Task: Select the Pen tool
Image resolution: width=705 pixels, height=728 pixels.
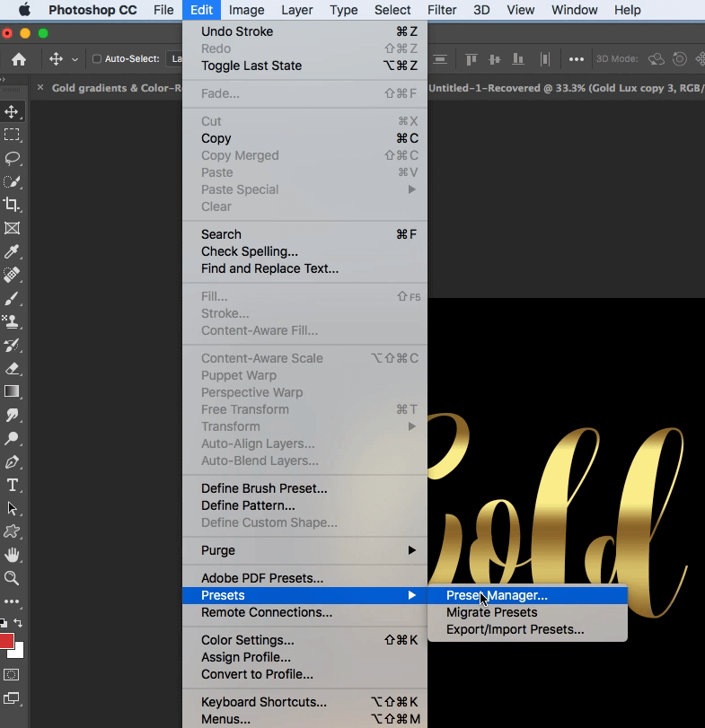Action: [x=12, y=462]
